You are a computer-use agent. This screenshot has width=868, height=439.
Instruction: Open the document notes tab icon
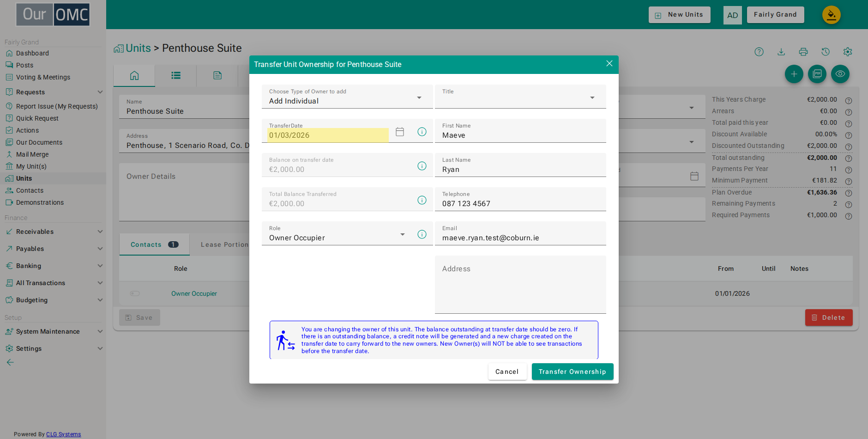(x=217, y=75)
